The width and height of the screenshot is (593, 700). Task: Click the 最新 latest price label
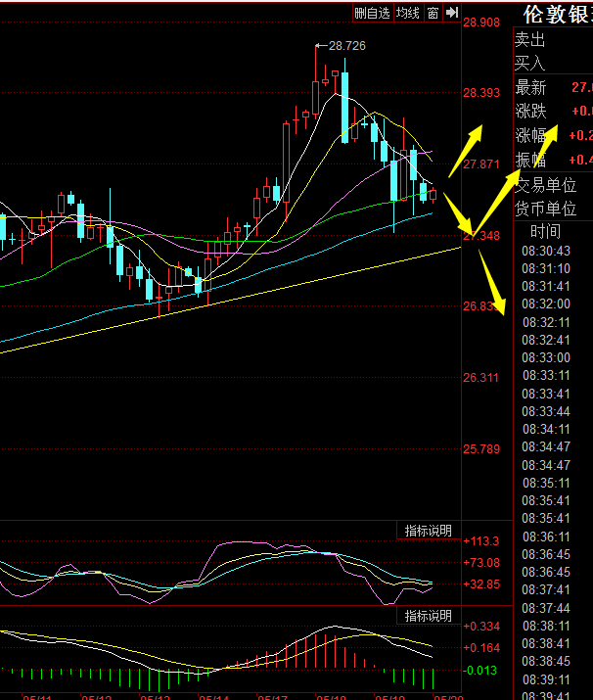[x=530, y=87]
